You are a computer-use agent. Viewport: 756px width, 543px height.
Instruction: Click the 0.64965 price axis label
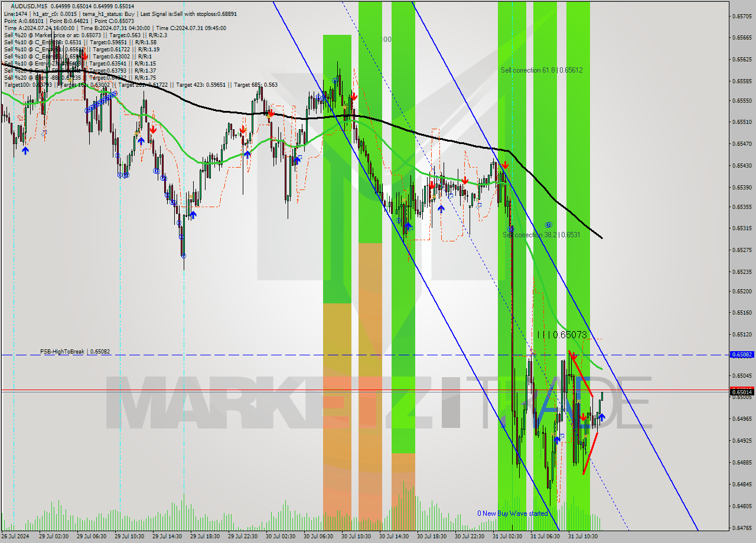(742, 419)
